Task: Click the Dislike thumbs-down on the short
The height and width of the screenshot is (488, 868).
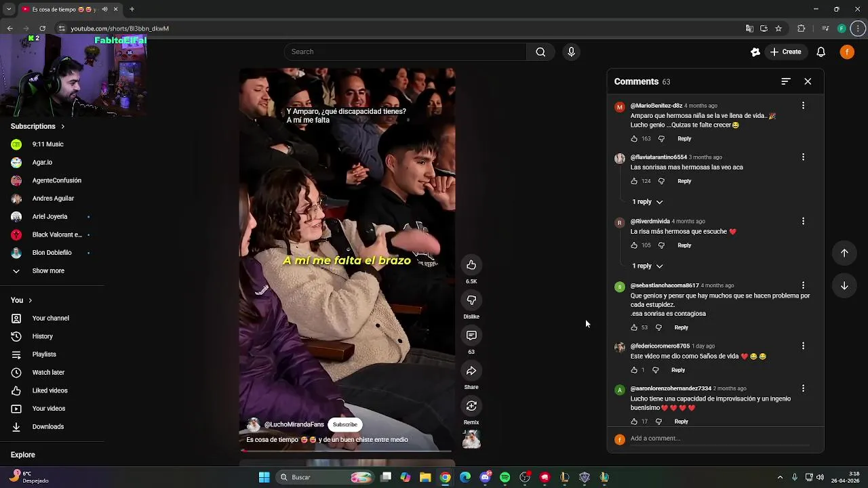Action: coord(471,300)
